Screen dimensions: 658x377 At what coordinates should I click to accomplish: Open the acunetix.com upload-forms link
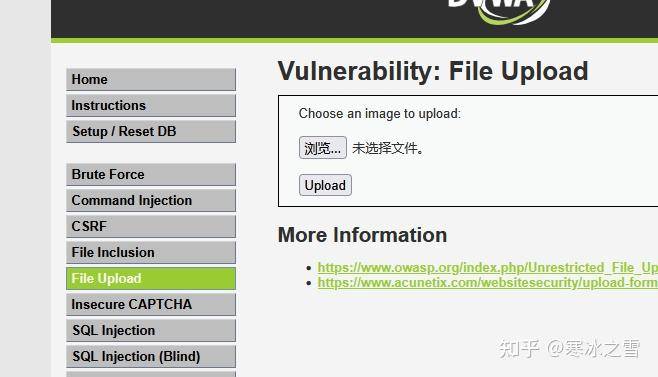488,283
